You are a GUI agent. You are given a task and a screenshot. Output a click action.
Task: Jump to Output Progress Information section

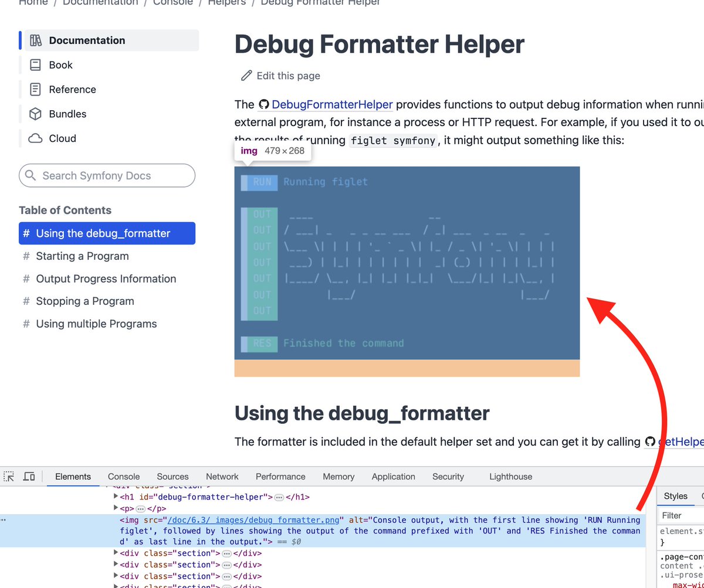tap(106, 279)
